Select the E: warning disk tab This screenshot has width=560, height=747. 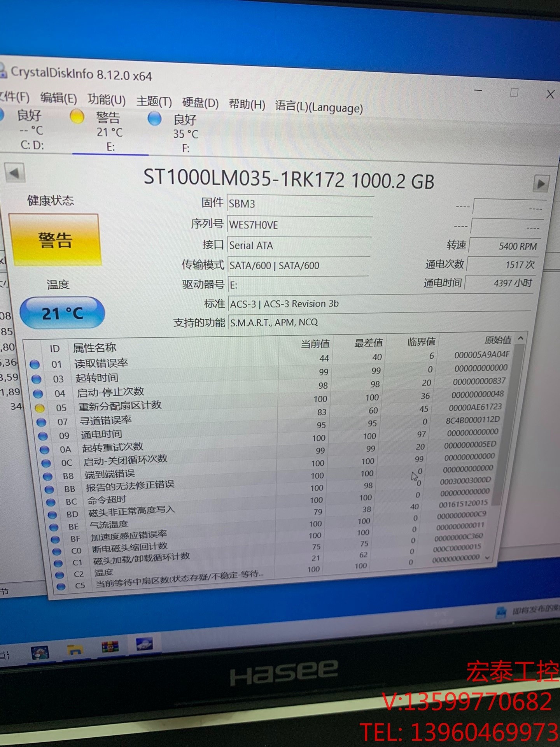click(x=110, y=132)
